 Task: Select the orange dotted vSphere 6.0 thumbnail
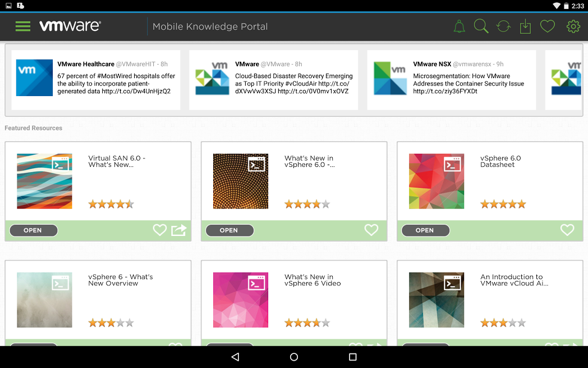click(x=240, y=181)
